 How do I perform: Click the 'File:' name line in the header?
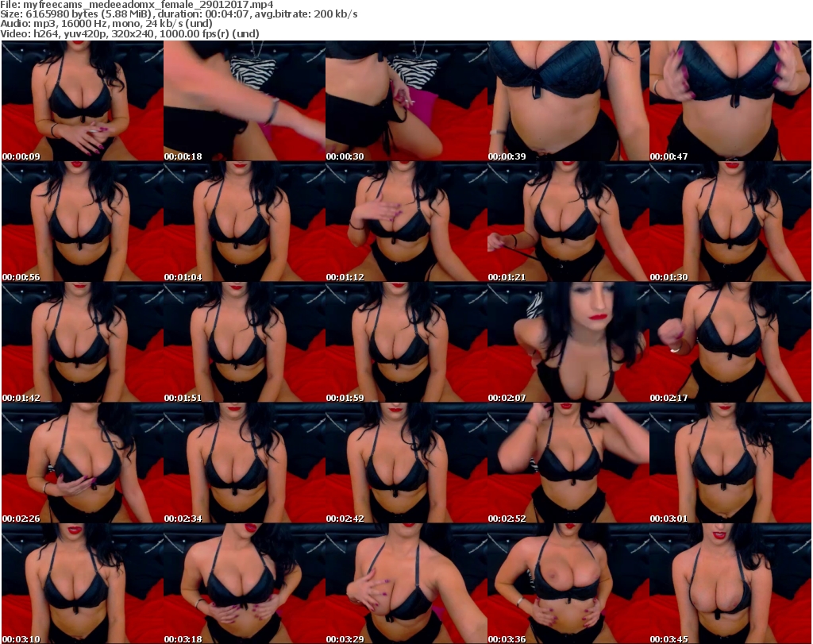(x=137, y=5)
